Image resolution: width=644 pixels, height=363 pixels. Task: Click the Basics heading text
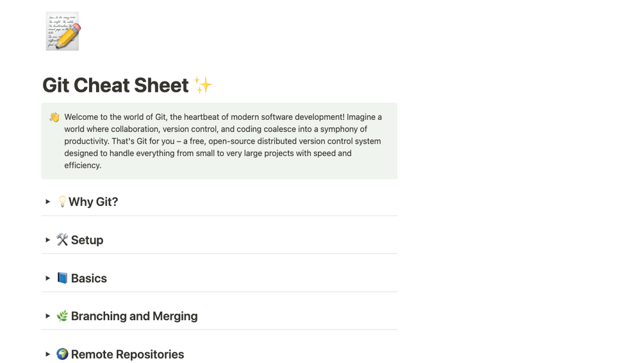tap(89, 278)
